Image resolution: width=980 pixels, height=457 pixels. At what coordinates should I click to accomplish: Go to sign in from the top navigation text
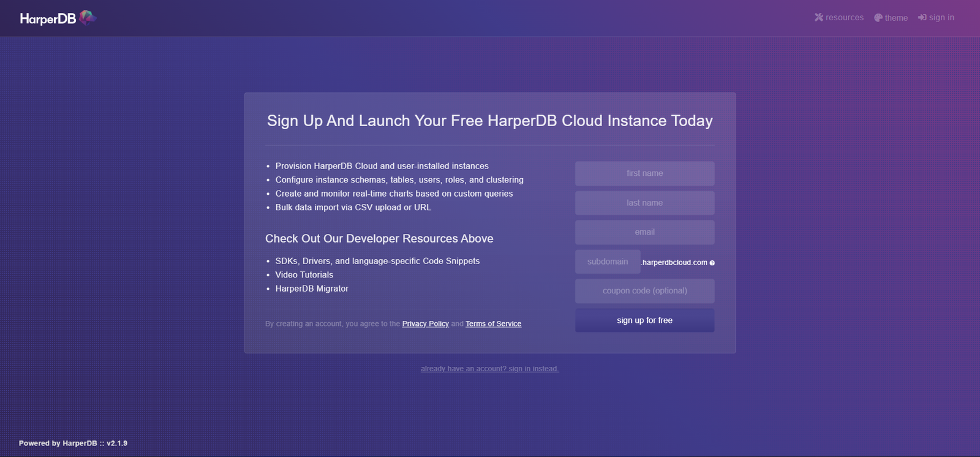(x=941, y=18)
